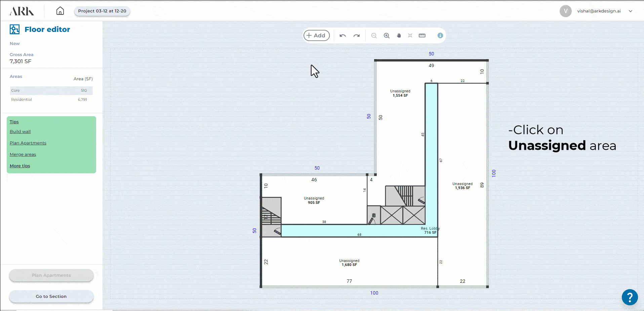Open the Plan Apartments tip link
Viewport: 644px width, 311px height.
pyautogui.click(x=28, y=143)
